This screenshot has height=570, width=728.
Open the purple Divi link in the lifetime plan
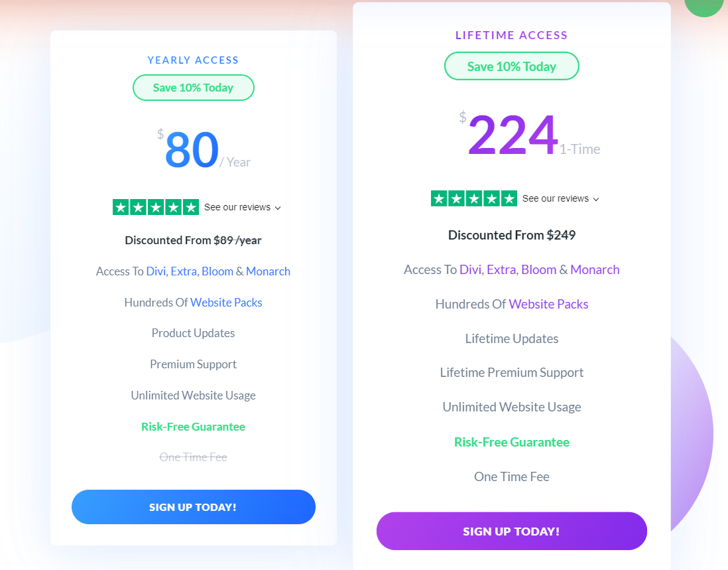470,269
